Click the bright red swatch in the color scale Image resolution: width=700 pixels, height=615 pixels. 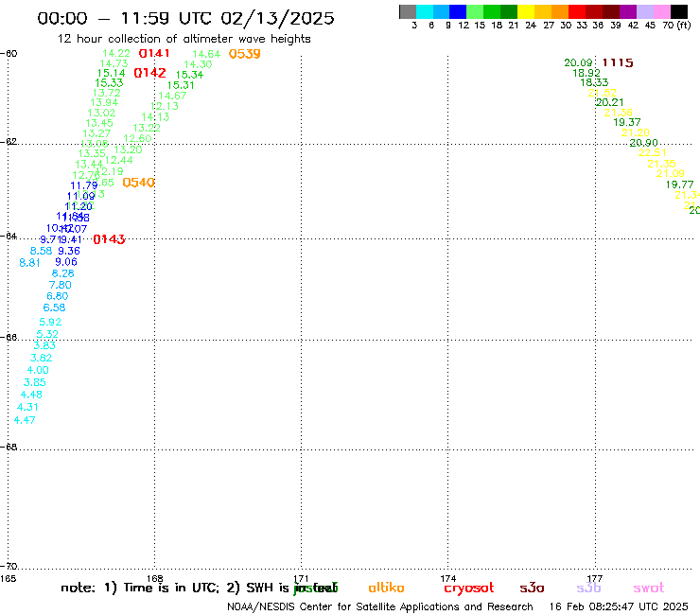(577, 11)
